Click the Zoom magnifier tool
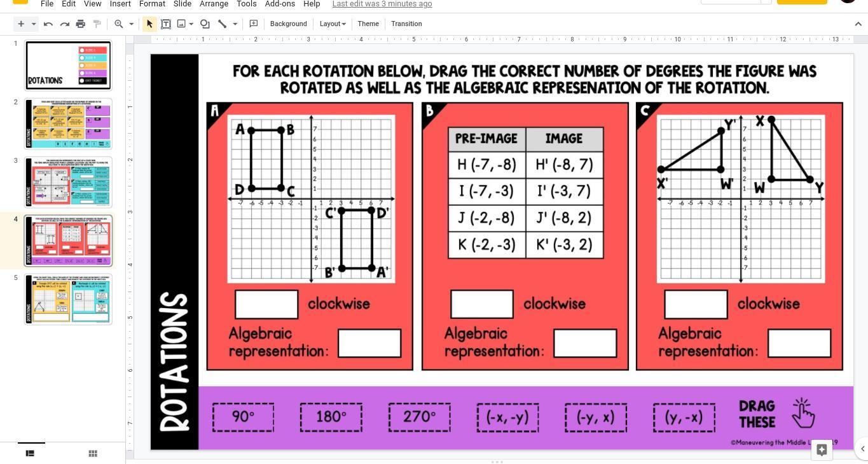 (x=119, y=24)
